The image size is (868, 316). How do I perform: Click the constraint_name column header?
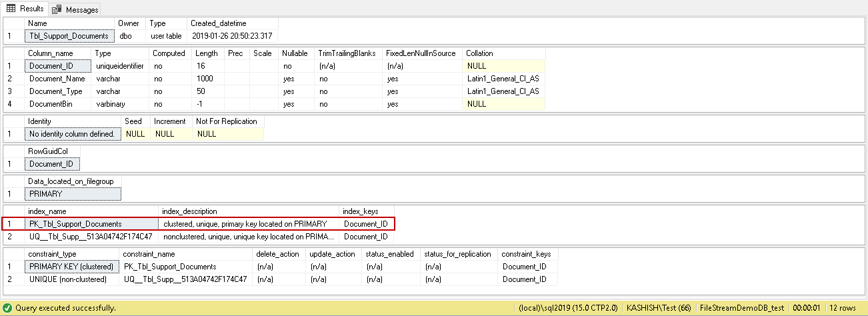point(149,254)
